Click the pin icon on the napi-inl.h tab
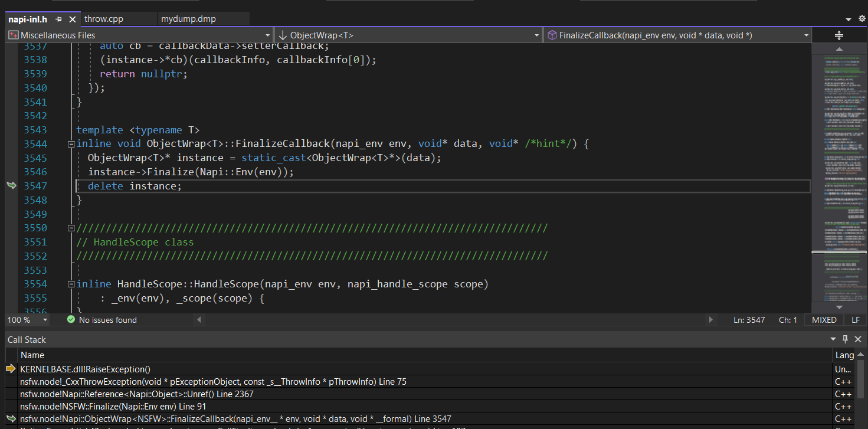Viewport: 868px width, 429px height. (x=58, y=18)
